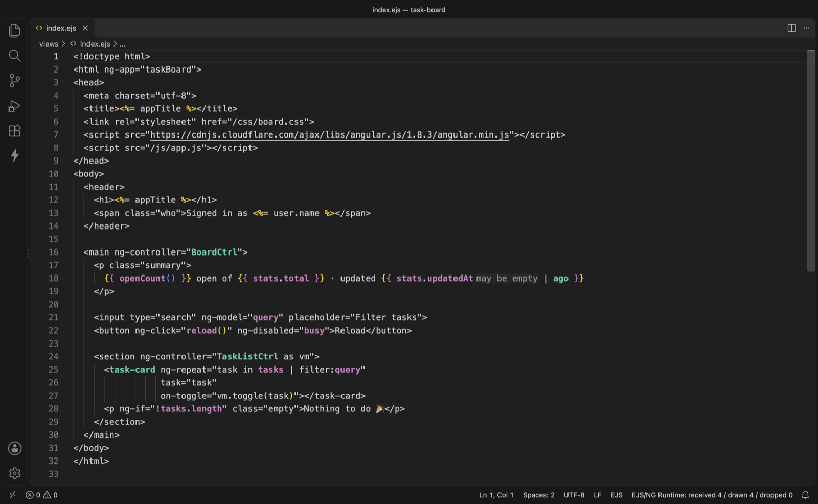
Task: Split the editor to the right
Action: point(791,28)
